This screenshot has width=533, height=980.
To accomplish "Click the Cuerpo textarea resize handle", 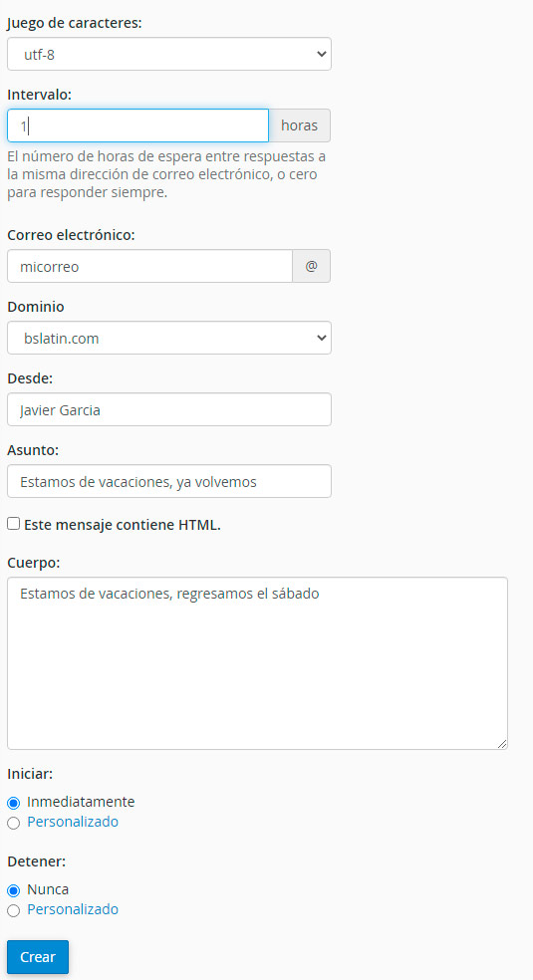I will click(x=502, y=743).
